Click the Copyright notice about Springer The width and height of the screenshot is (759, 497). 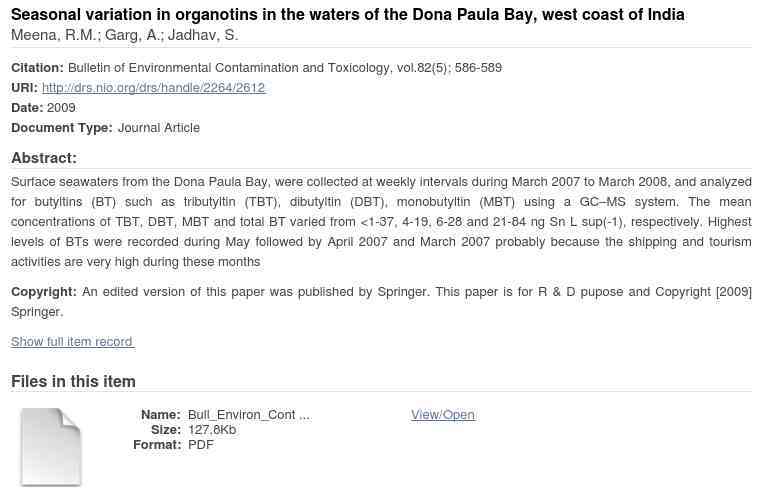381,301
